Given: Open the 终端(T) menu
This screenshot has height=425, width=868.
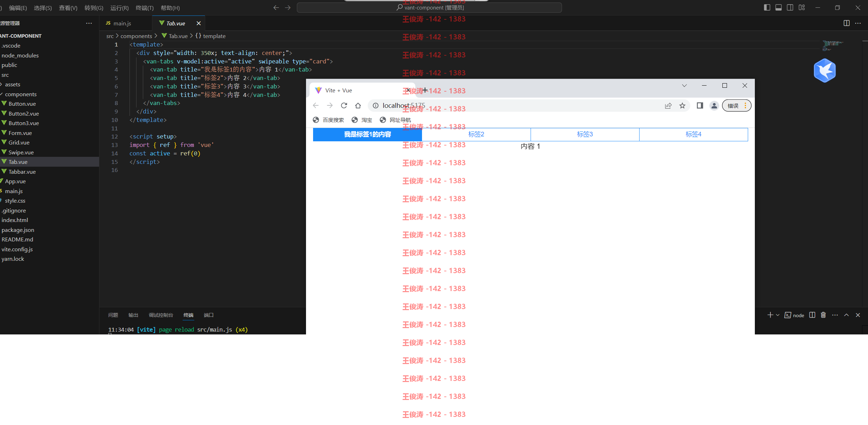Looking at the screenshot, I should click(x=145, y=8).
